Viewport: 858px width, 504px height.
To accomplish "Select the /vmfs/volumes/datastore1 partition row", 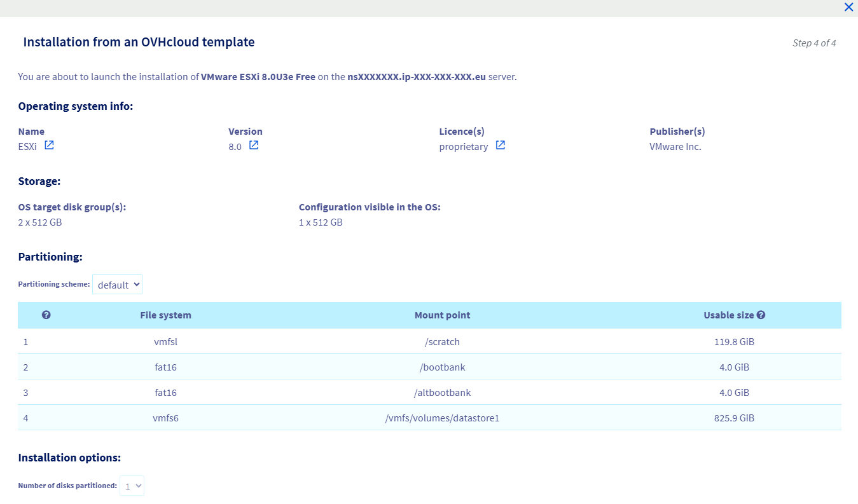I will coord(442,418).
